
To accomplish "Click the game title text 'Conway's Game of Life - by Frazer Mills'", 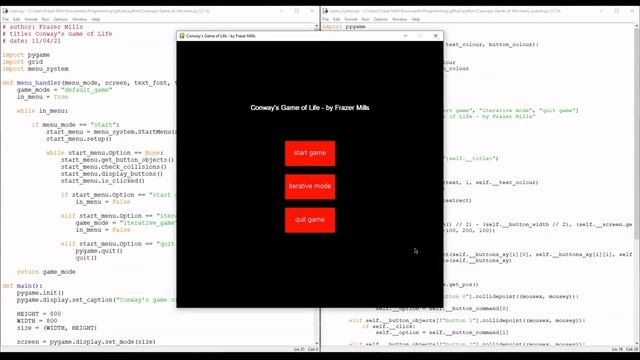I will 310,108.
